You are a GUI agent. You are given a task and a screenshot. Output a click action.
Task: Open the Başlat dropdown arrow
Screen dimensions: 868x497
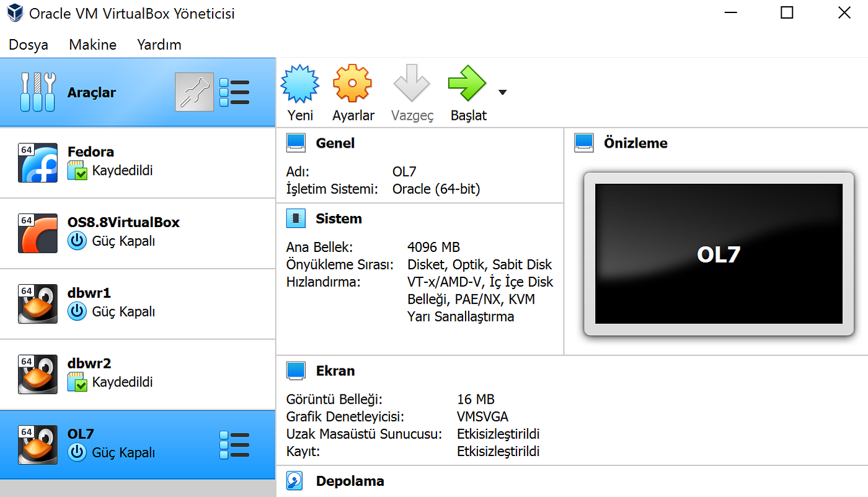(x=503, y=92)
